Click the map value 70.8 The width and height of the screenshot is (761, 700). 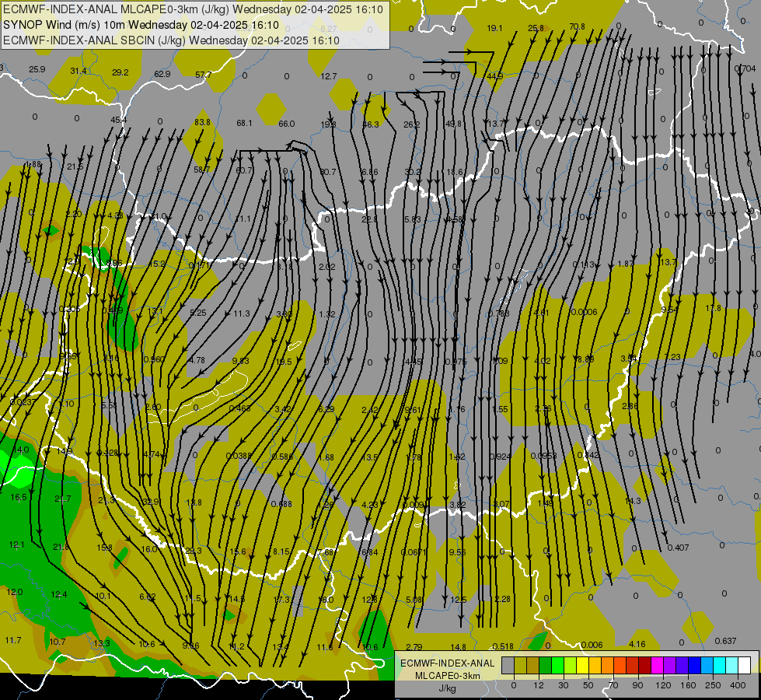coord(577,26)
